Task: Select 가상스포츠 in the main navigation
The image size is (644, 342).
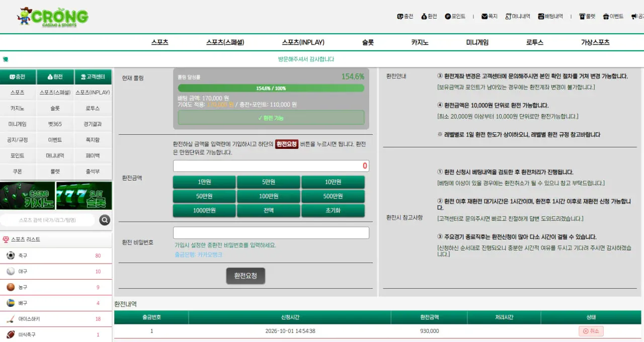Action: pos(595,42)
